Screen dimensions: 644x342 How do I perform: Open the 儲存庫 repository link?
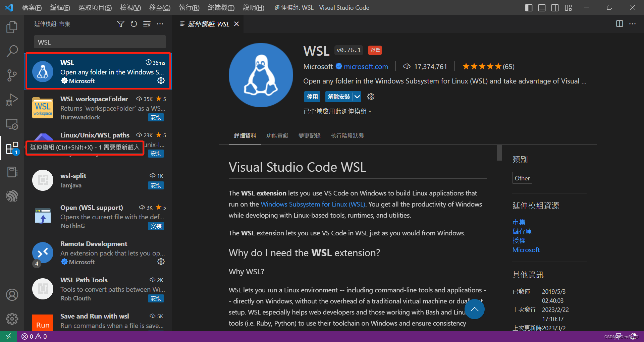coord(522,231)
